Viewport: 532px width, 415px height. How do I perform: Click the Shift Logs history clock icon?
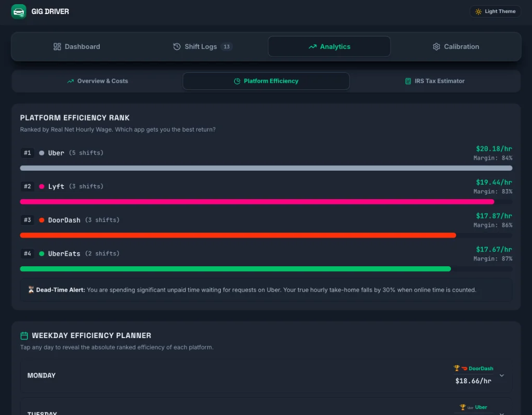[177, 46]
